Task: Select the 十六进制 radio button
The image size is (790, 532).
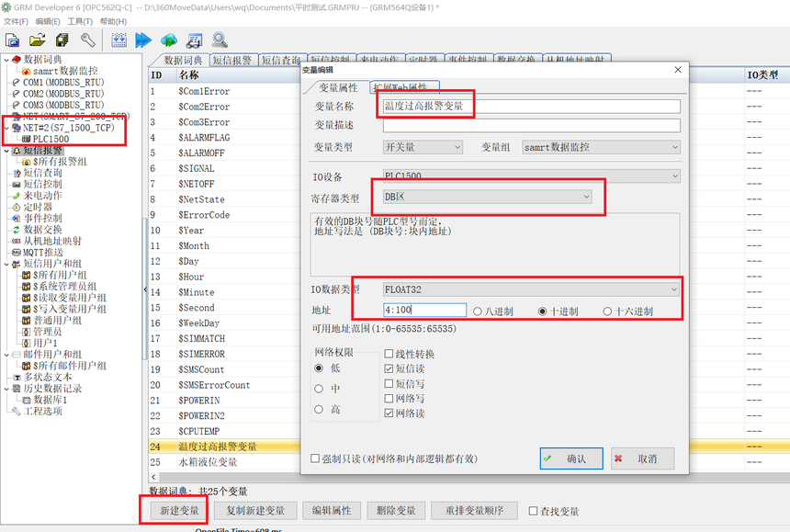Action: click(608, 311)
